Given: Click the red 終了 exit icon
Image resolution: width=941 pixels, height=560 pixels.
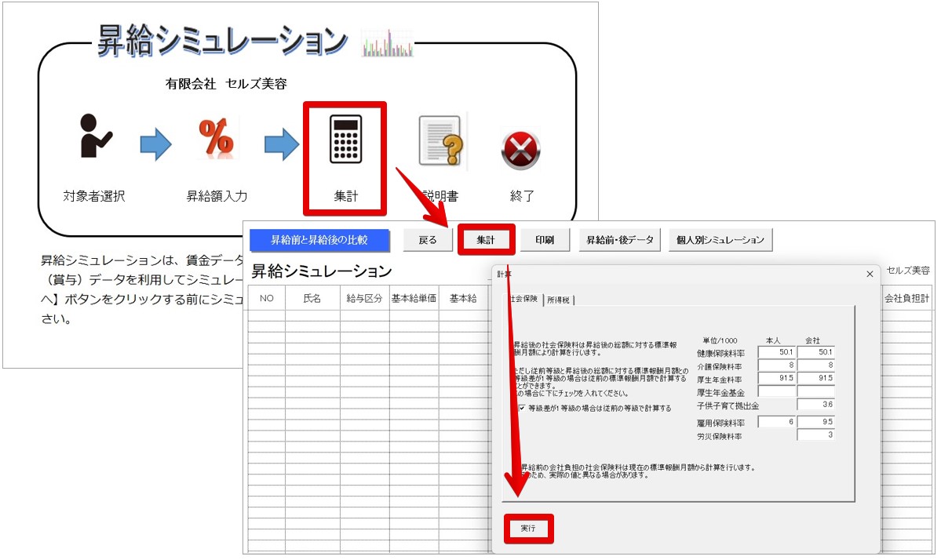Looking at the screenshot, I should [x=521, y=149].
